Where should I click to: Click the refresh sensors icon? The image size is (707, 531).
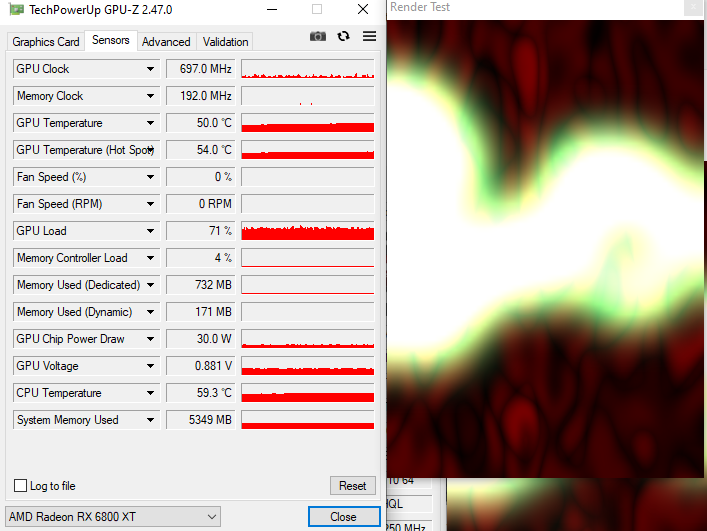(344, 36)
